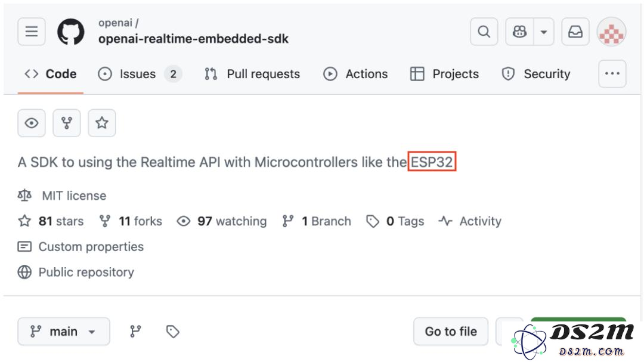Viewport: 644px width, 362px height.
Task: Open tags icon beside branch selector
Action: (x=173, y=331)
